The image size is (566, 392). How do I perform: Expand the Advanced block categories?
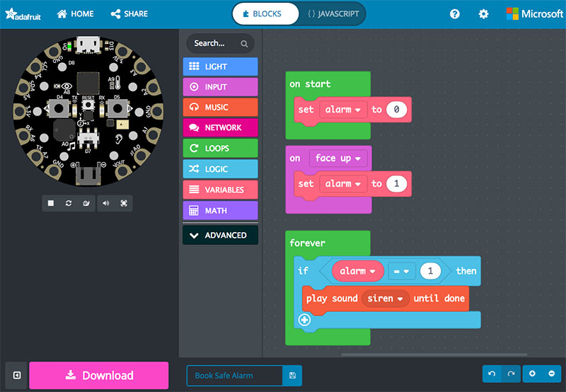click(x=220, y=235)
